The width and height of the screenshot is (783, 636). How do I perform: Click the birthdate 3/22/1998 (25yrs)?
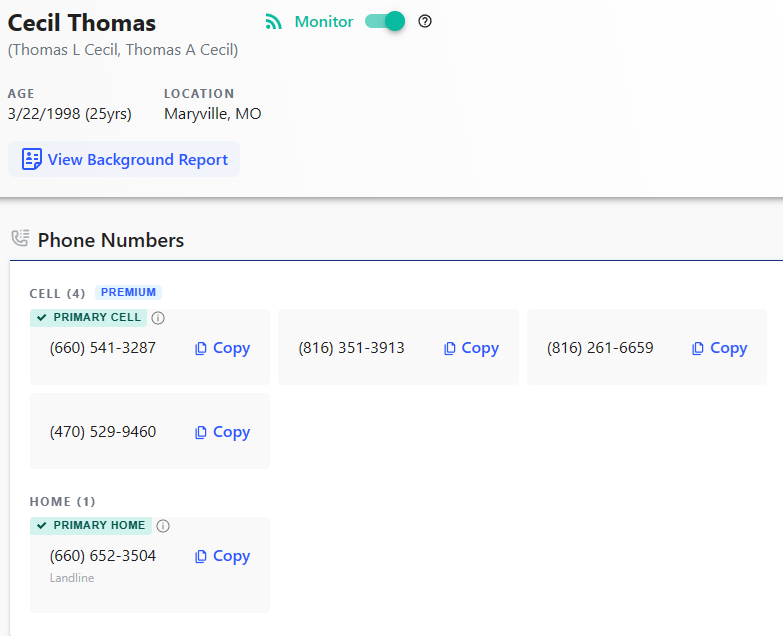tap(69, 114)
